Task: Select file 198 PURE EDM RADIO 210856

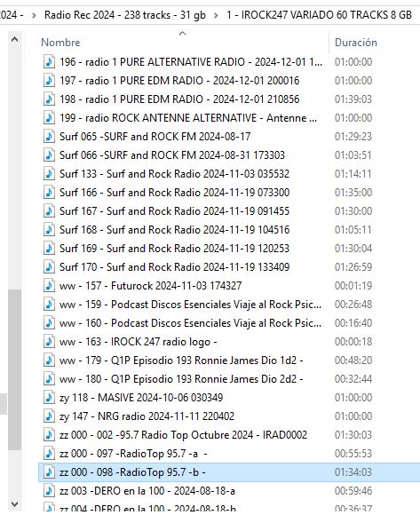Action: 179,99
